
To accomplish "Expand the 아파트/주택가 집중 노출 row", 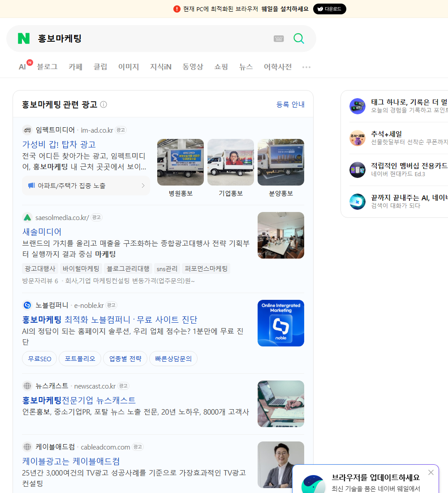I will [x=86, y=186].
